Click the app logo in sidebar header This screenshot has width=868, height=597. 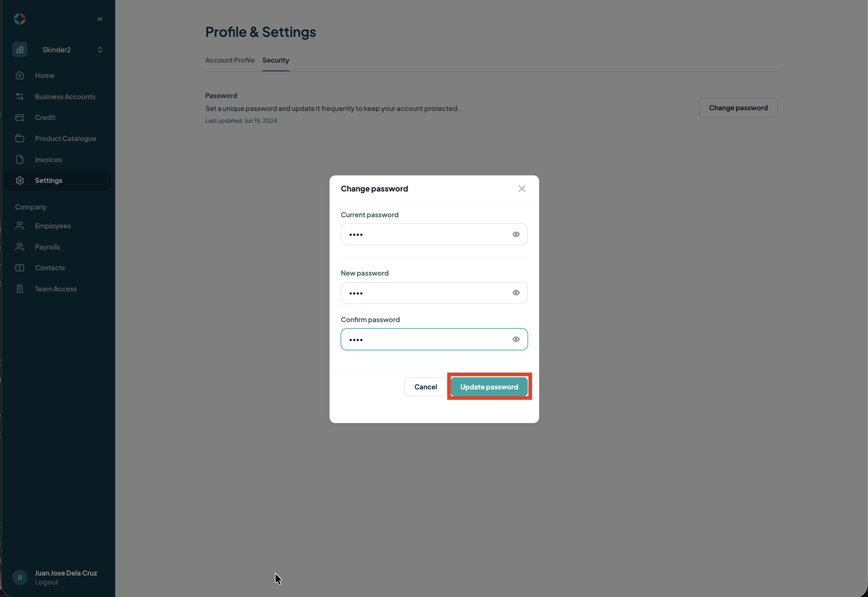tap(20, 19)
